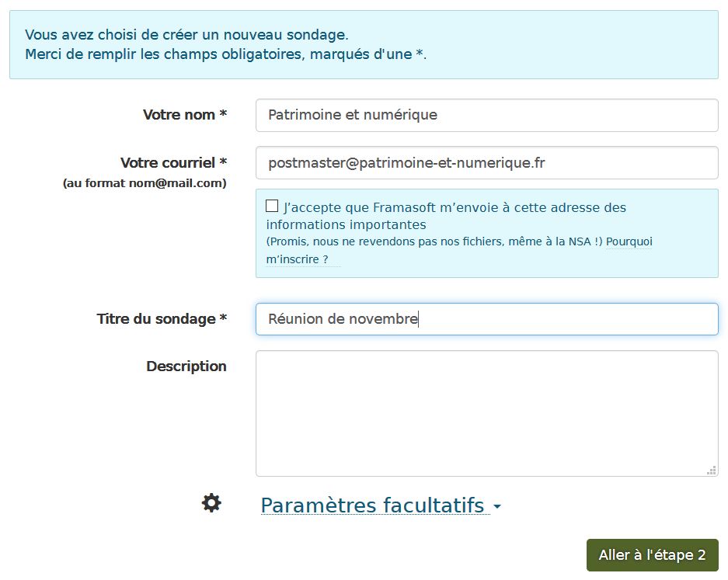Tick the Framasoft information consent checkbox
Image resolution: width=728 pixels, height=580 pixels.
pyautogui.click(x=272, y=206)
